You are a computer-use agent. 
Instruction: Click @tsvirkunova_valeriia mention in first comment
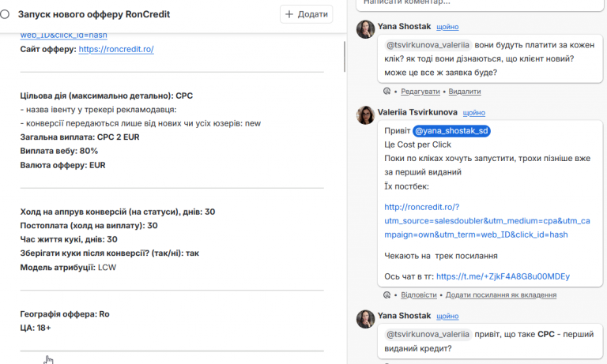[428, 45]
